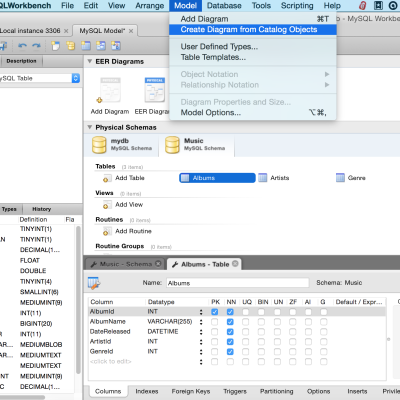Click the table editor icon beside Name
Screen dimensions: 400x400
[94, 283]
